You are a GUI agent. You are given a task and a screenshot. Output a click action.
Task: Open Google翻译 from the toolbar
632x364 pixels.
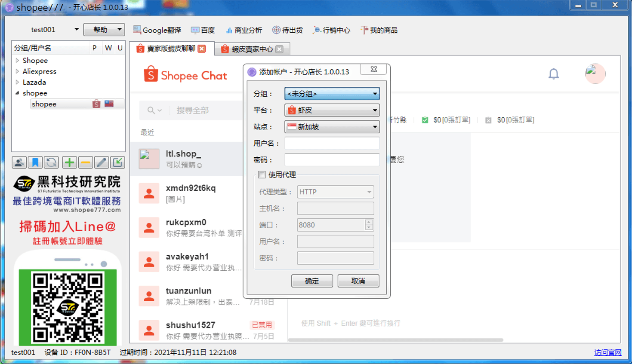(157, 30)
